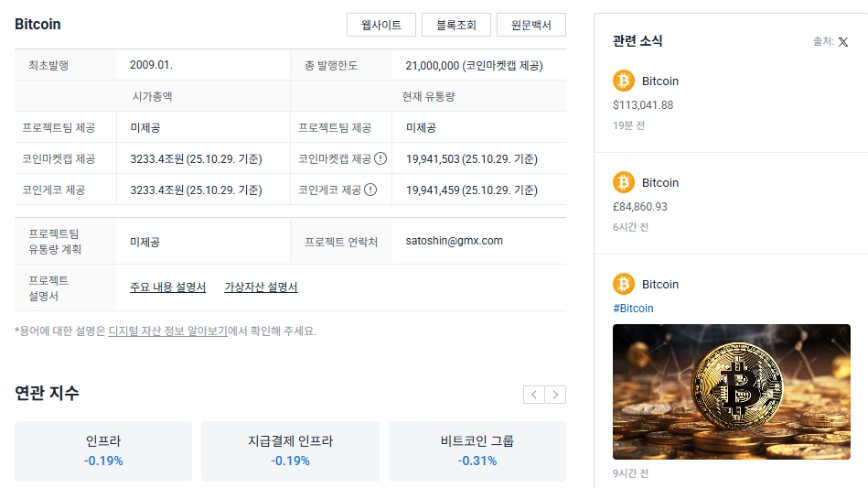
Task: Click the satoshin@gmx.com contact email
Action: [454, 241]
